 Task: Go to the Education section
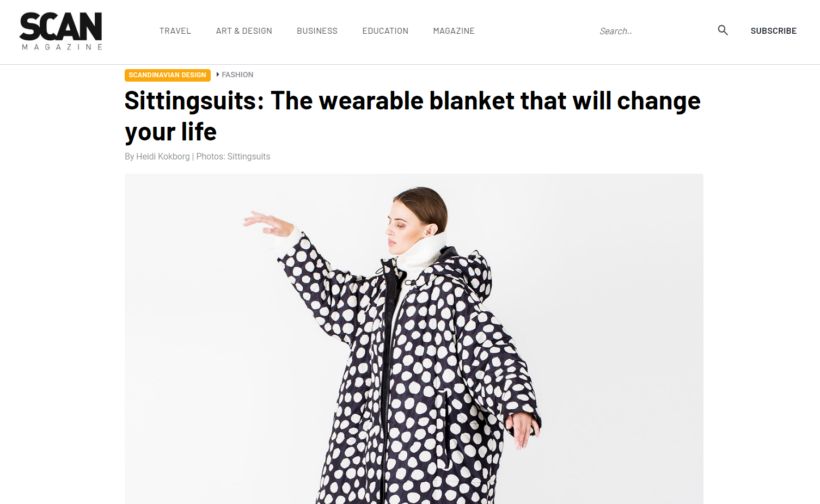pos(385,31)
